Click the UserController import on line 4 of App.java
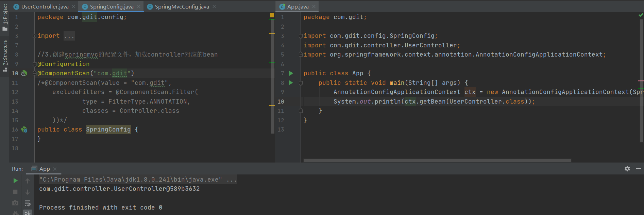The image size is (644, 215). [382, 45]
